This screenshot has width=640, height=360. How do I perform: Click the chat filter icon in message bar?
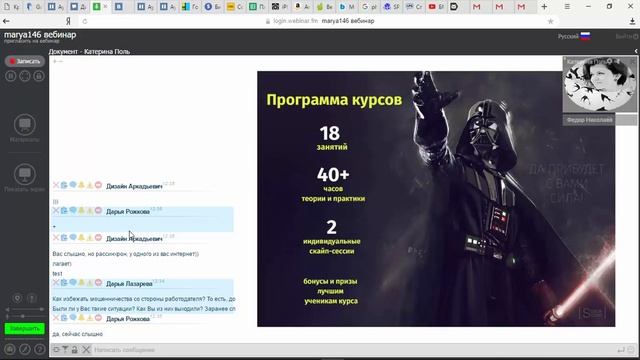click(65, 350)
